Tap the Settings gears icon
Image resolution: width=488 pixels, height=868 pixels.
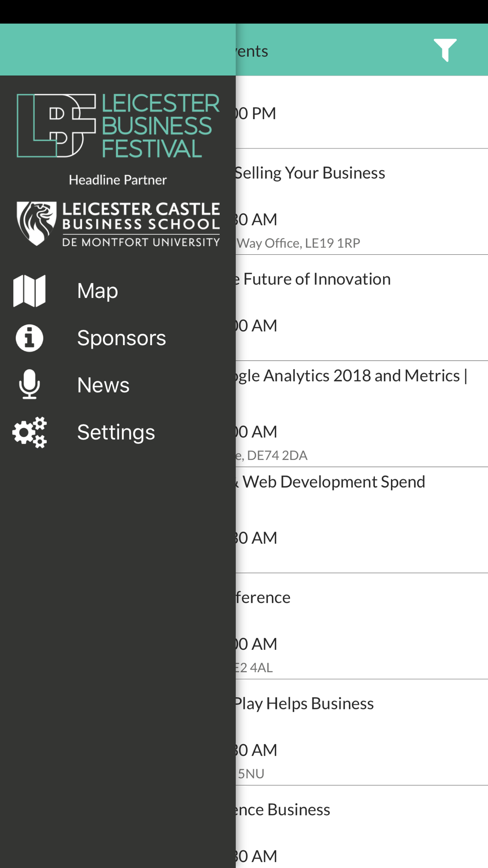pyautogui.click(x=29, y=432)
